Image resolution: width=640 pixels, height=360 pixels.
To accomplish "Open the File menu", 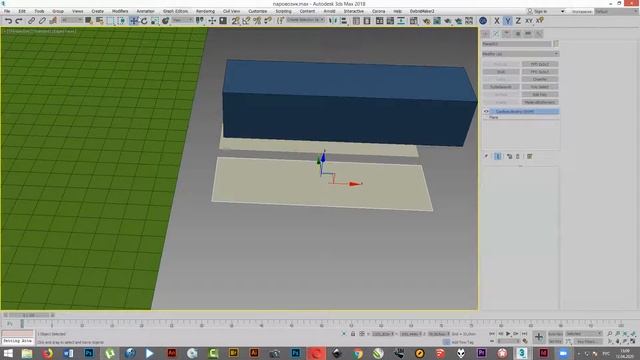I will pyautogui.click(x=7, y=11).
